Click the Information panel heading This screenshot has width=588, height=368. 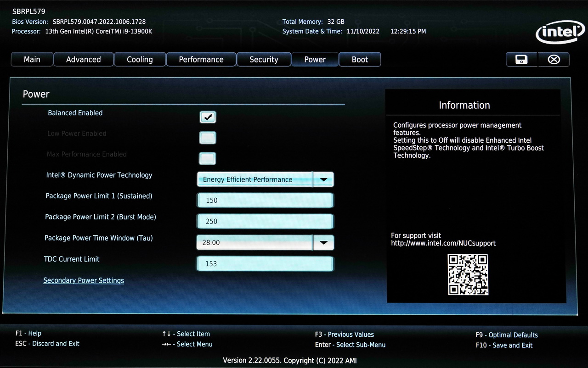(464, 105)
